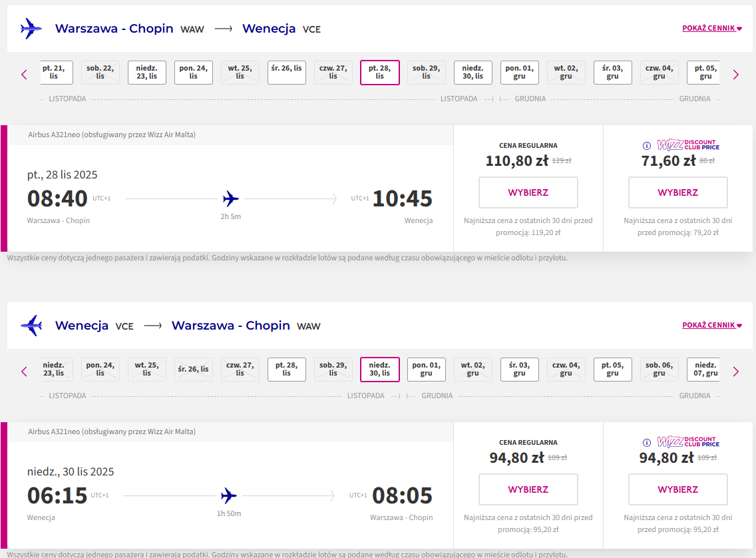
Task: Expand return flight Pokaż cennik price list
Action: click(711, 325)
